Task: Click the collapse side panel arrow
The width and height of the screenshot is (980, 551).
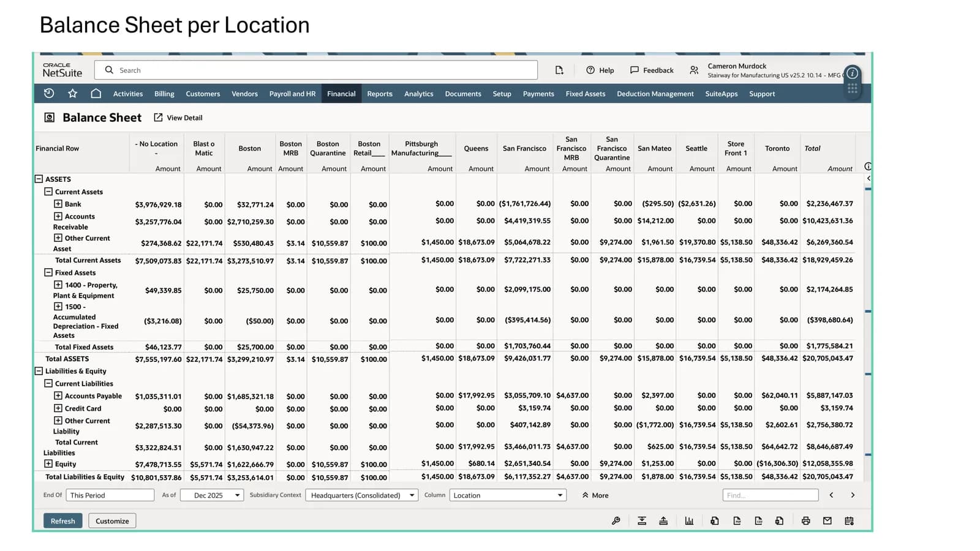Action: pos(869,178)
